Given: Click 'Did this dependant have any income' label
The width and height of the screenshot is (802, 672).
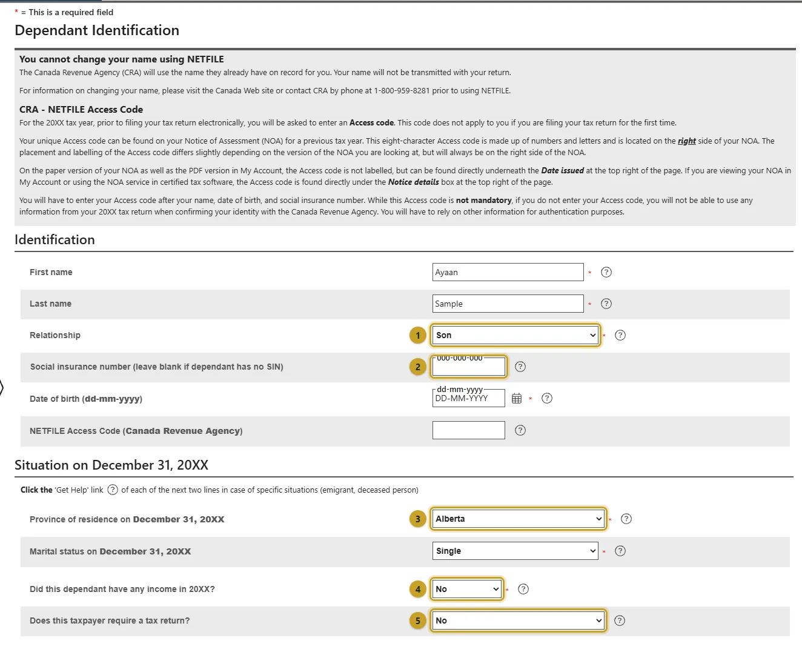Looking at the screenshot, I should [122, 589].
